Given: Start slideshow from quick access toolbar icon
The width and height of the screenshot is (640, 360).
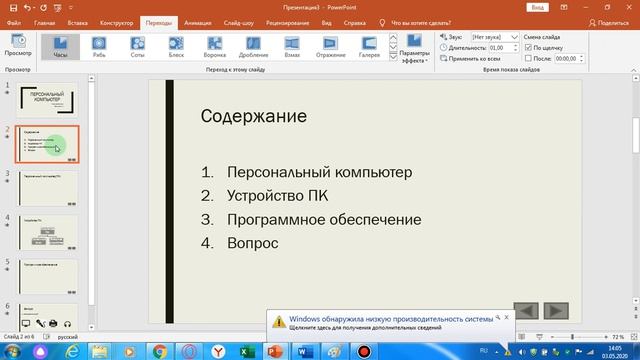Looking at the screenshot, I should pyautogui.click(x=57, y=7).
